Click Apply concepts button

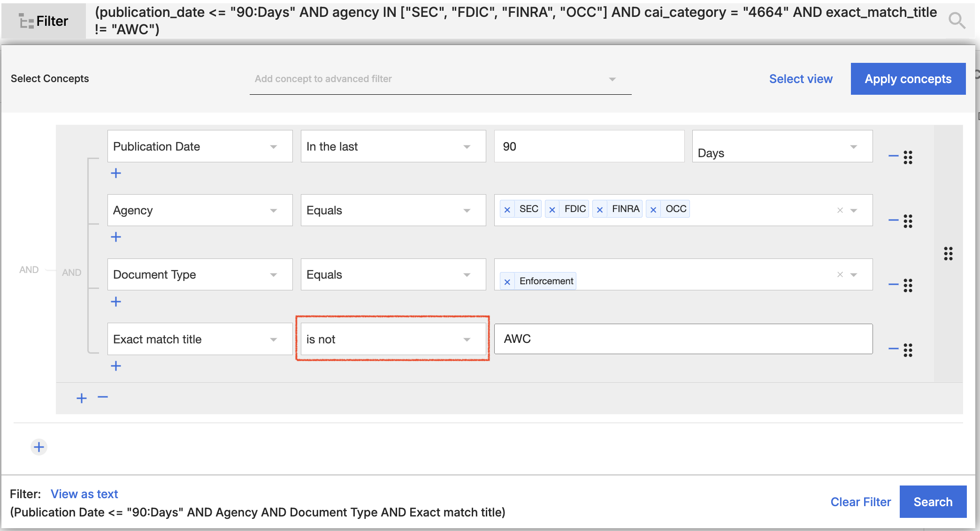pos(908,79)
